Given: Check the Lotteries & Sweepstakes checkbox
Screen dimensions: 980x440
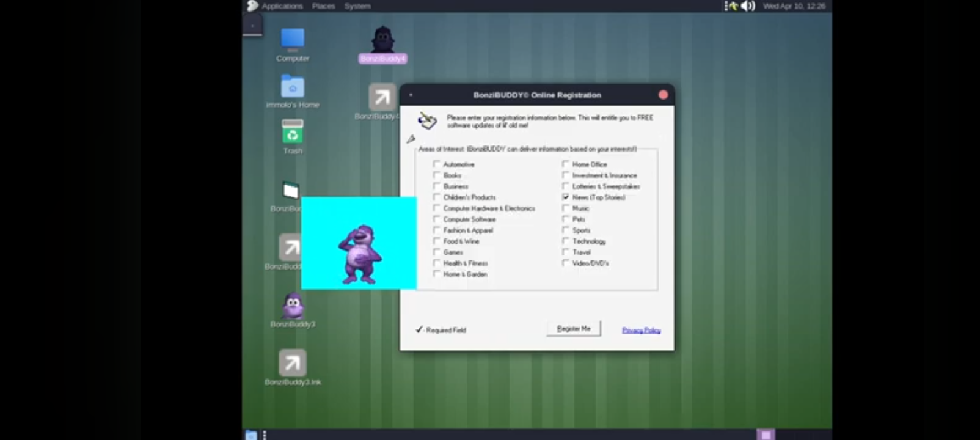Looking at the screenshot, I should pos(566,186).
